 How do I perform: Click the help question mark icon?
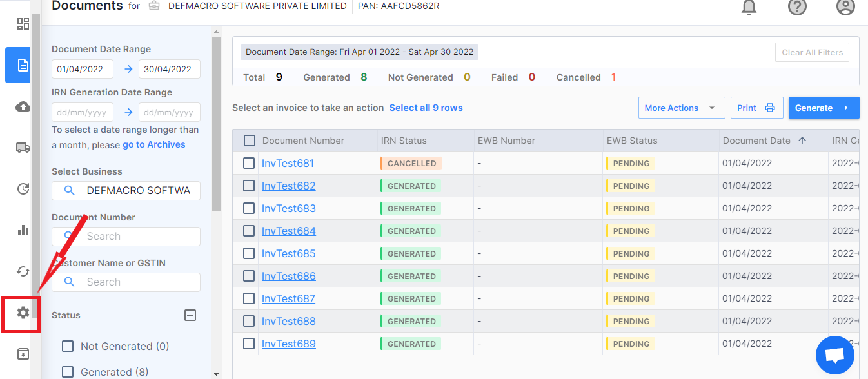click(x=797, y=7)
